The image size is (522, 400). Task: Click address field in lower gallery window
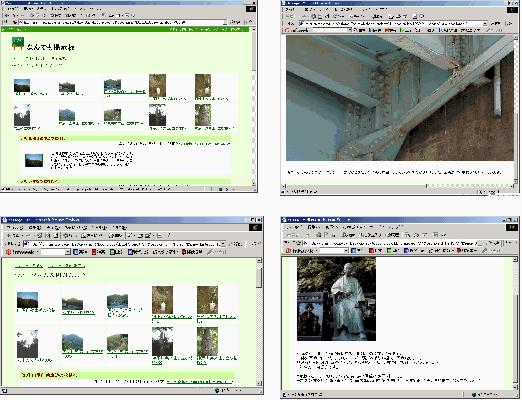(122, 244)
